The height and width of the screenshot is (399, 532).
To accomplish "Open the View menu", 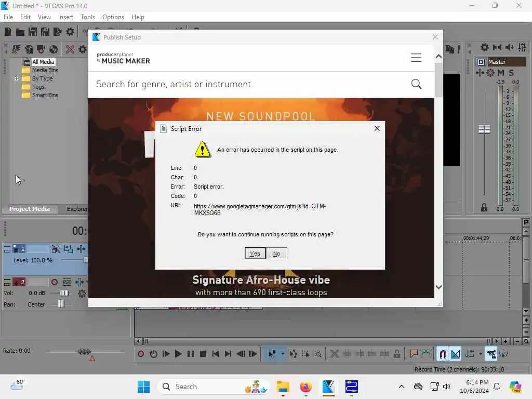I will coord(44,17).
